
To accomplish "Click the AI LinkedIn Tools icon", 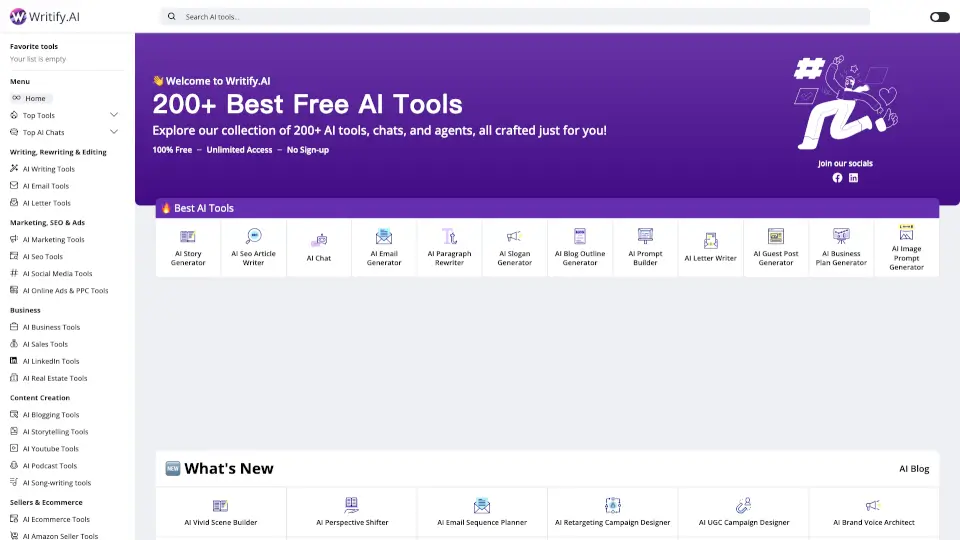I will (x=14, y=361).
